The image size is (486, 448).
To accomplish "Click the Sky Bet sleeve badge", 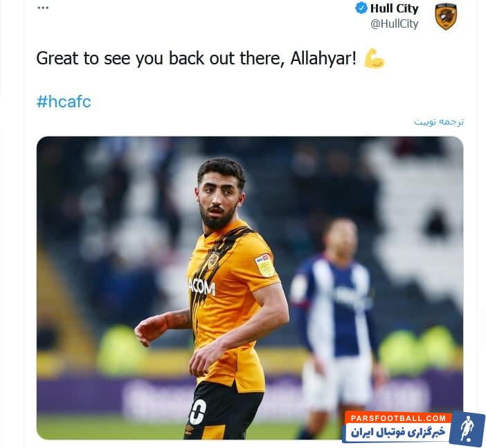I will tap(265, 265).
